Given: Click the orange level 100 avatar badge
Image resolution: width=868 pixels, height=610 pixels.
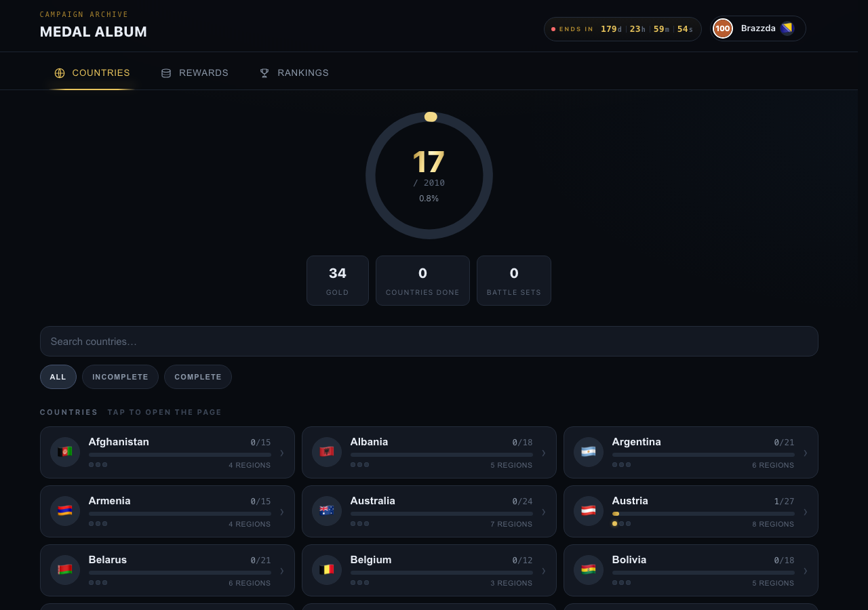Looking at the screenshot, I should pos(723,28).
